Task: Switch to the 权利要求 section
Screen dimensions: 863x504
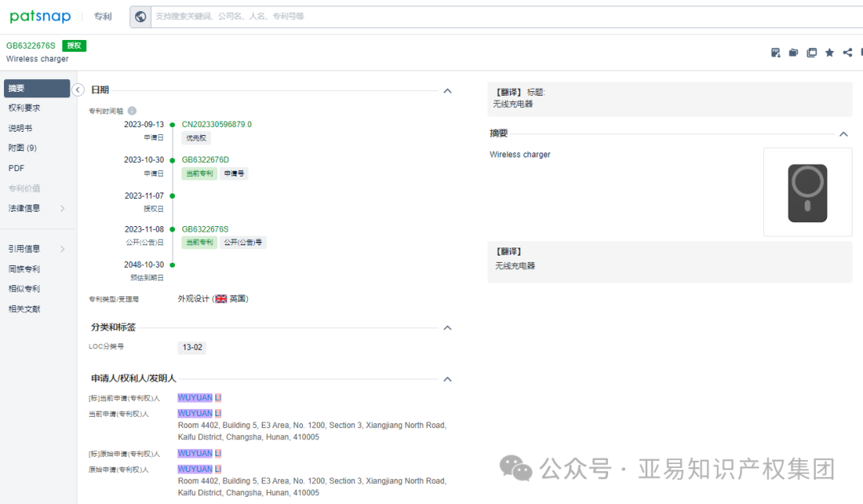Action: coord(22,108)
